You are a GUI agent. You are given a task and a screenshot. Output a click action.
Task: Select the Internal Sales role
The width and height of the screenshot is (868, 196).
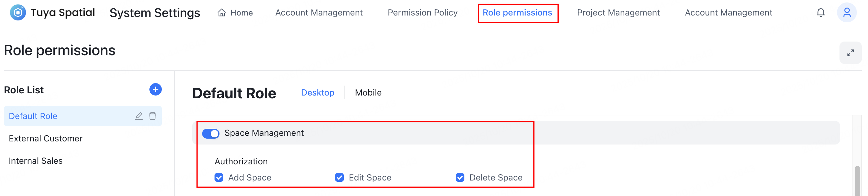pos(36,161)
